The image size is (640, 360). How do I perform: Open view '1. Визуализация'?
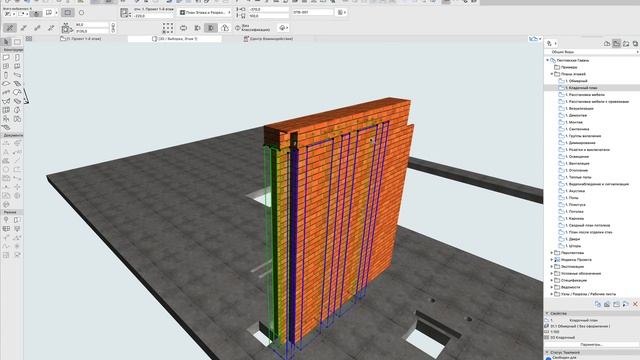580,109
